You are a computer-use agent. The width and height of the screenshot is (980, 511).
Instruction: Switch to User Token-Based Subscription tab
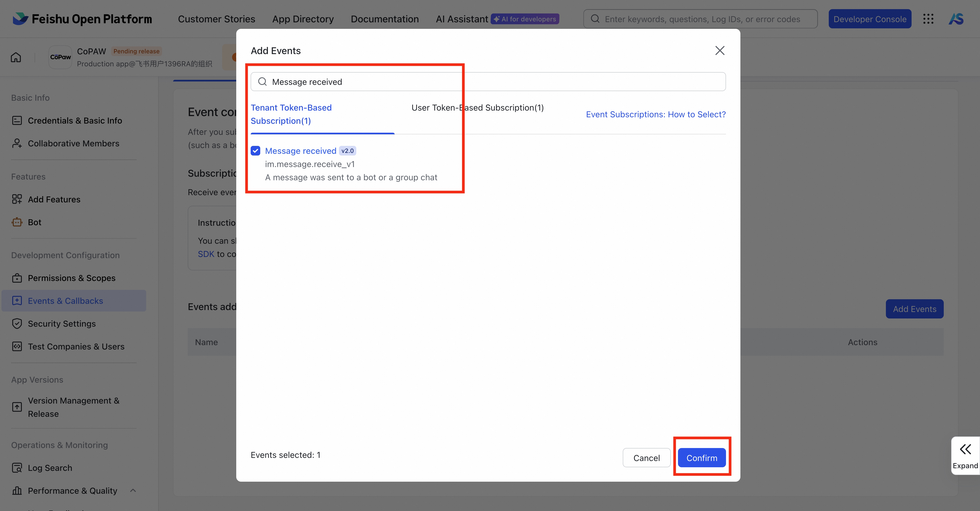coord(477,108)
